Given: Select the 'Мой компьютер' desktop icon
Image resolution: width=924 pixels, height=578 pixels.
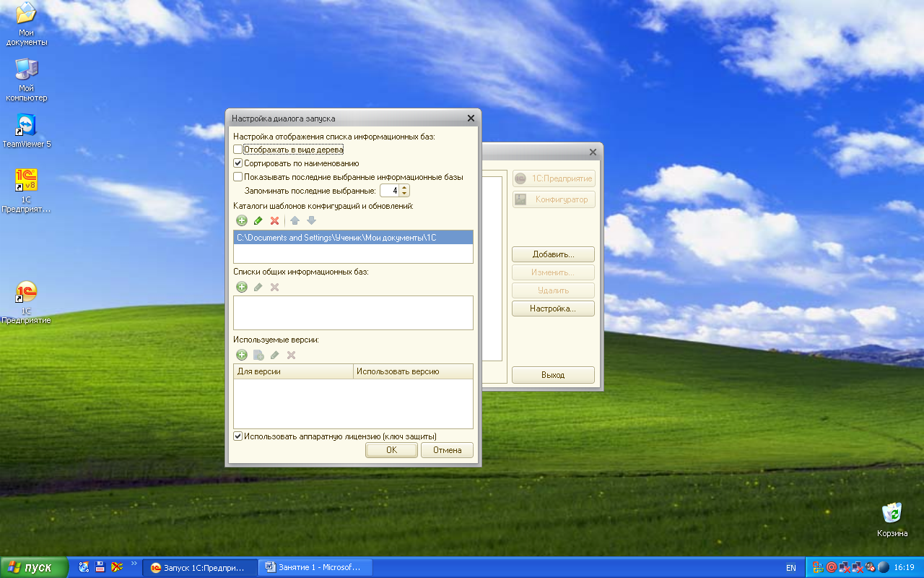Looking at the screenshot, I should tap(27, 79).
